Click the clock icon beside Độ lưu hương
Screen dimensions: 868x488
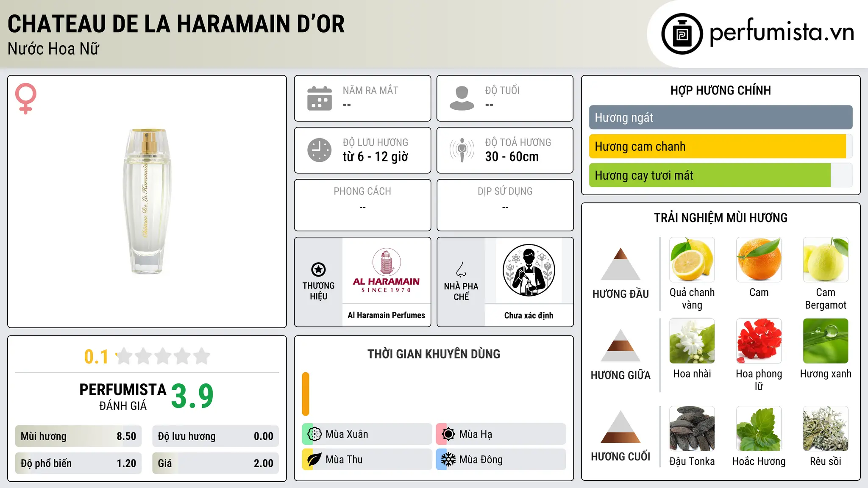click(320, 150)
